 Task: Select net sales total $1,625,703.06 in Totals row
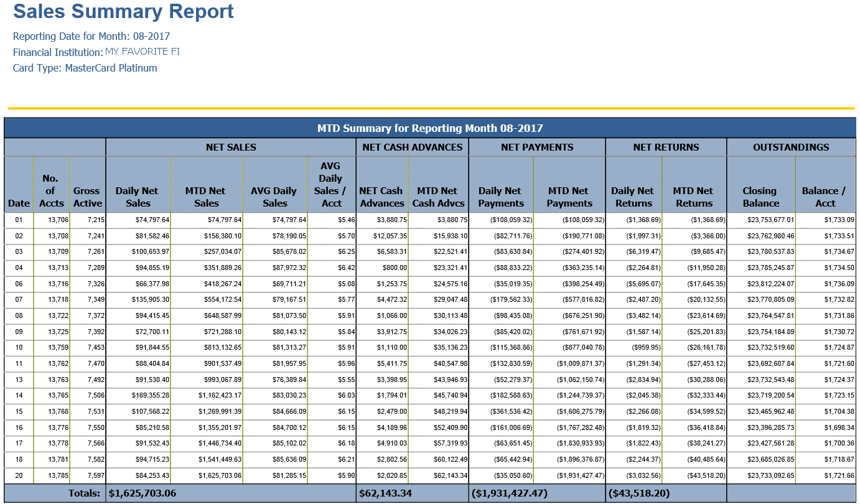coord(143,494)
